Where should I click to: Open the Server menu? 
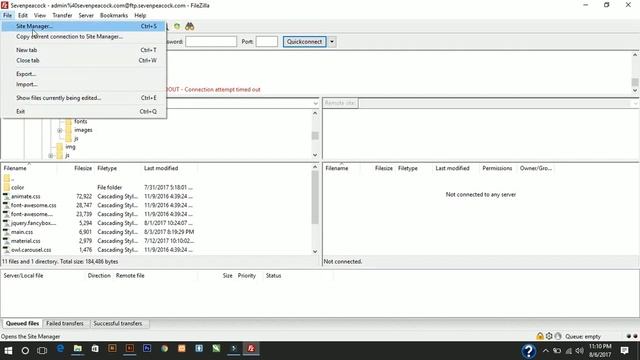86,16
